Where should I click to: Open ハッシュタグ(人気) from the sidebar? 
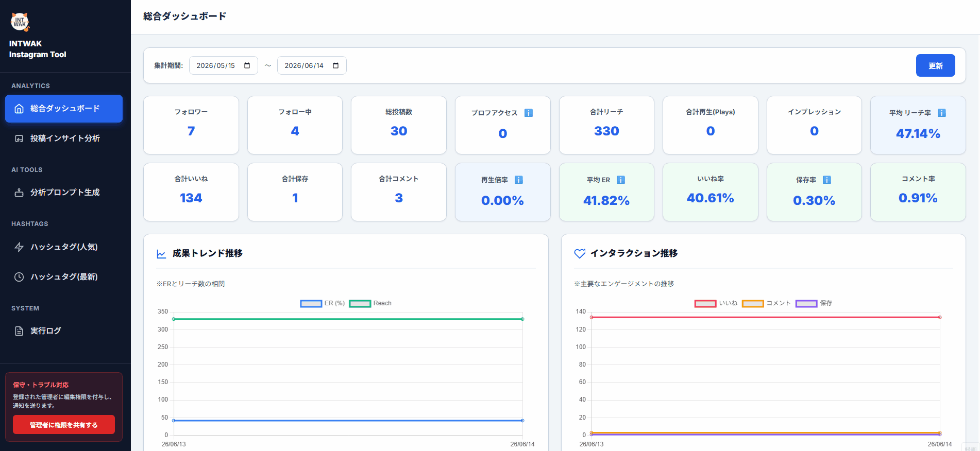64,247
